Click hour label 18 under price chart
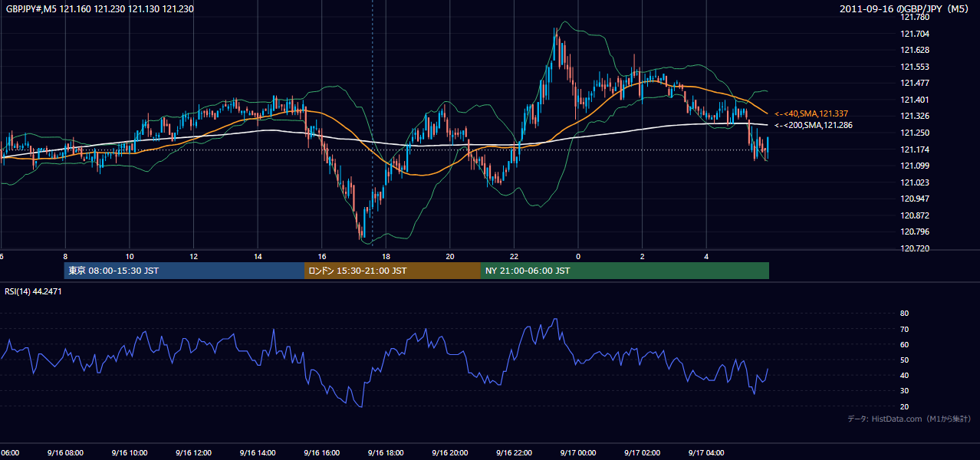Viewport: 980px width, 460px height. coord(386,257)
